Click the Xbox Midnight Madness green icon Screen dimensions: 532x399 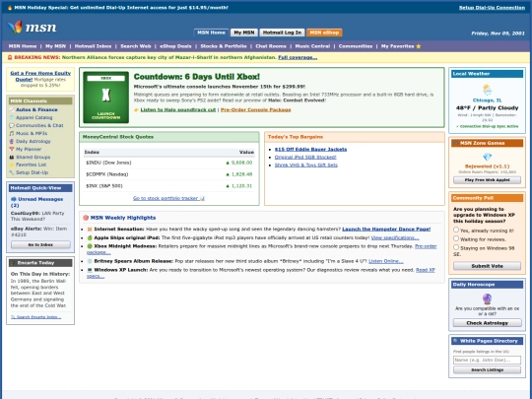(x=90, y=246)
